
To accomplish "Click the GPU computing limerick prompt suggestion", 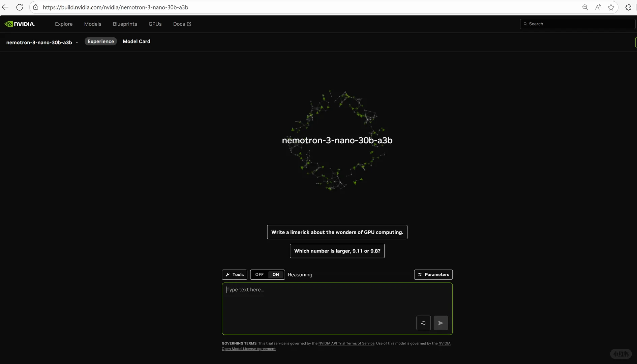I will coord(337,232).
